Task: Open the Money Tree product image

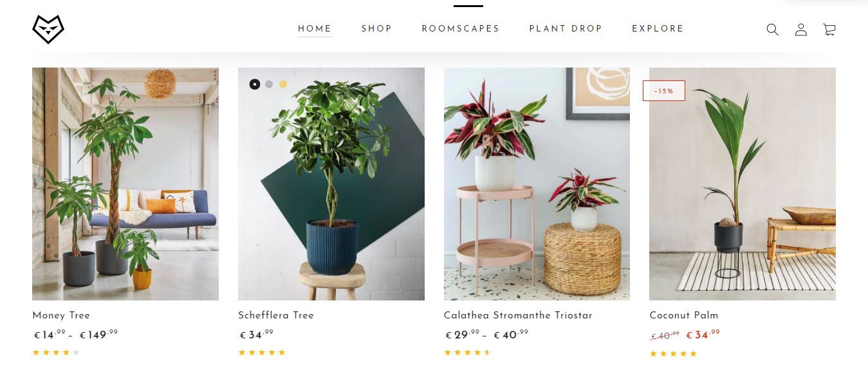Action: 125,184
